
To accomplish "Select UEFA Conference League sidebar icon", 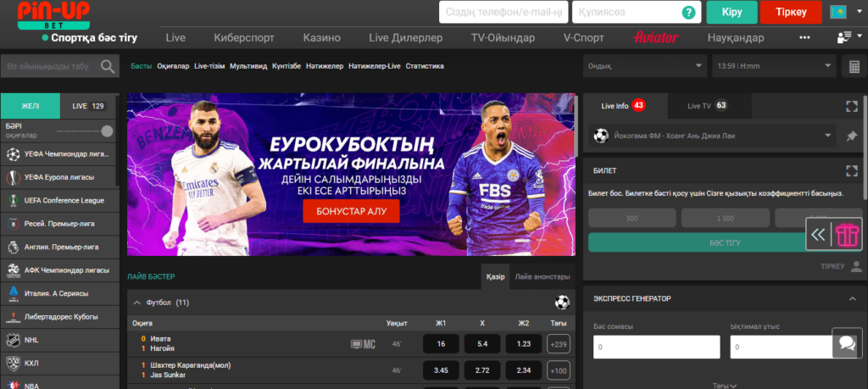I will click(x=12, y=200).
